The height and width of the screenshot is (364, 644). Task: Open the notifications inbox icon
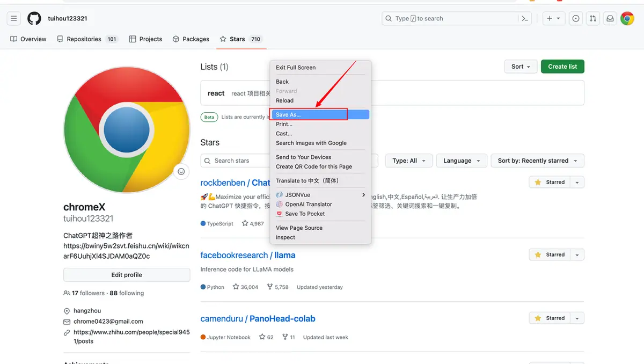[610, 18]
